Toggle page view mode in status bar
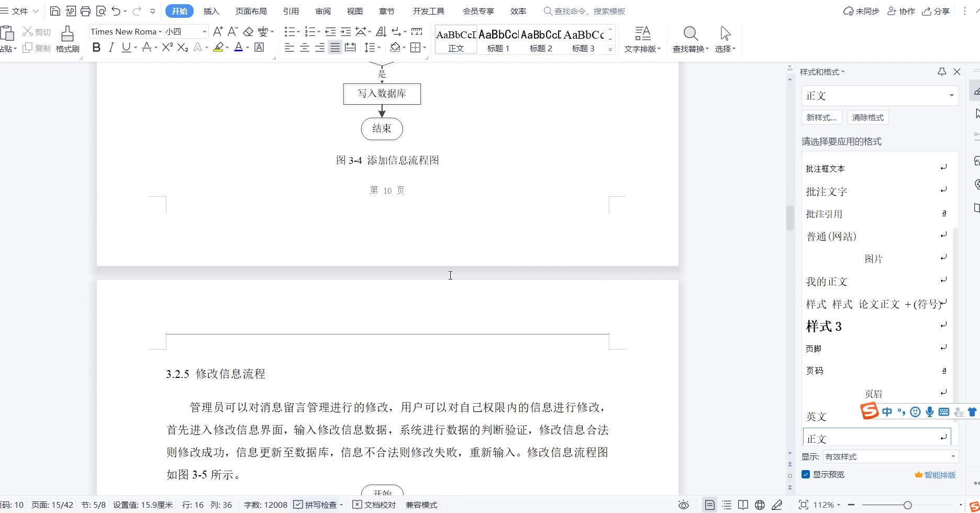This screenshot has height=513, width=980. 709,505
